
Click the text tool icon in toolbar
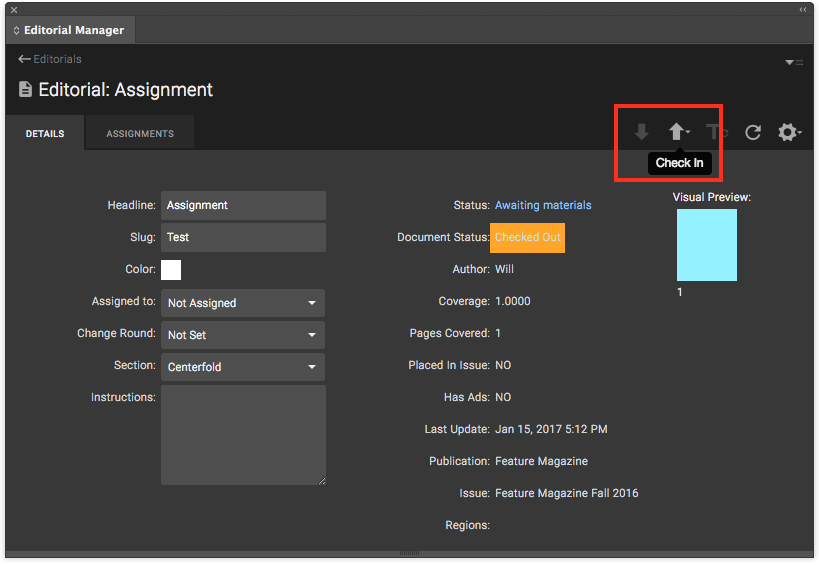coord(716,132)
